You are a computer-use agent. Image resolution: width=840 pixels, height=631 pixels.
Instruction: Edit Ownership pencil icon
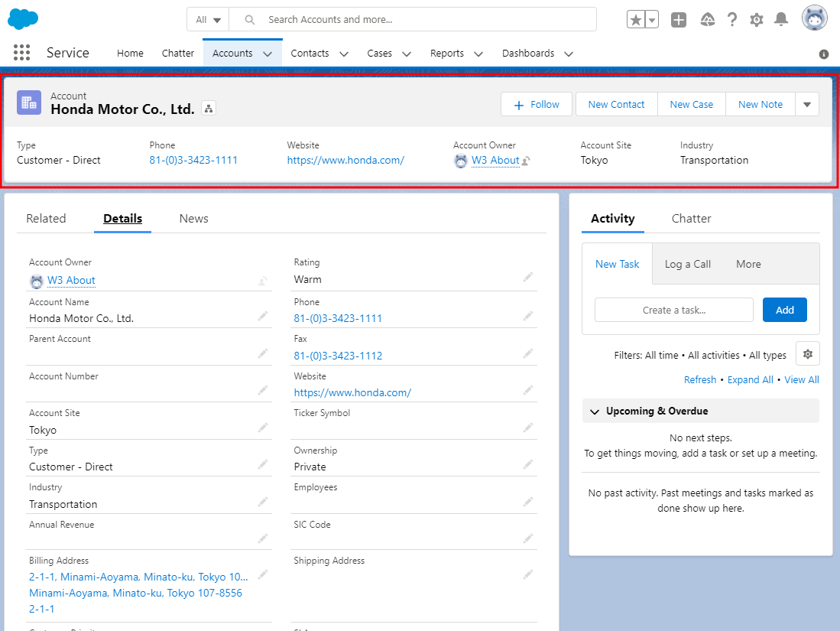[x=528, y=464]
